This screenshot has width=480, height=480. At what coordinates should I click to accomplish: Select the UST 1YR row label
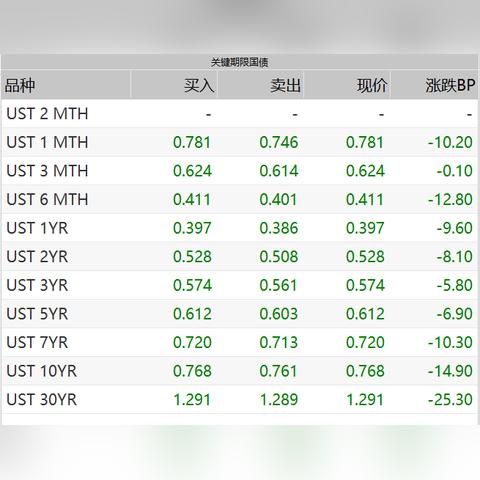click(37, 228)
